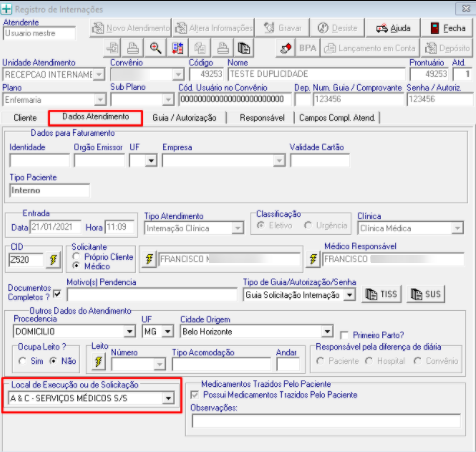476x452 pixels.
Task: Open the Unidade Atendimento dropdown
Action: tap(99, 74)
